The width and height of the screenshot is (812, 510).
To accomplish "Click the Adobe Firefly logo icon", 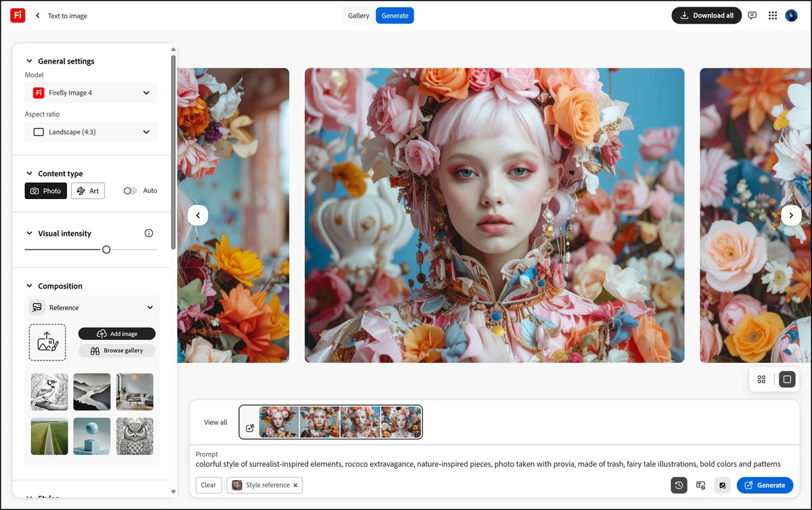I will click(18, 15).
